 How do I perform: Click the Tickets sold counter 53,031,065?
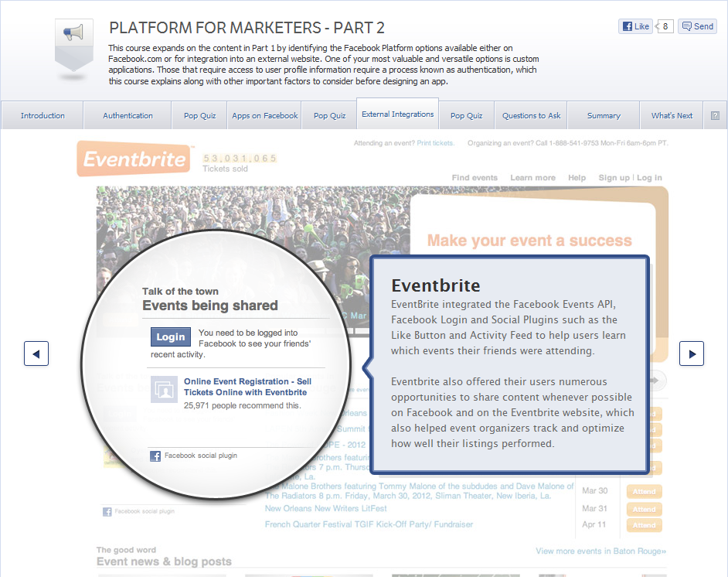[x=240, y=159]
